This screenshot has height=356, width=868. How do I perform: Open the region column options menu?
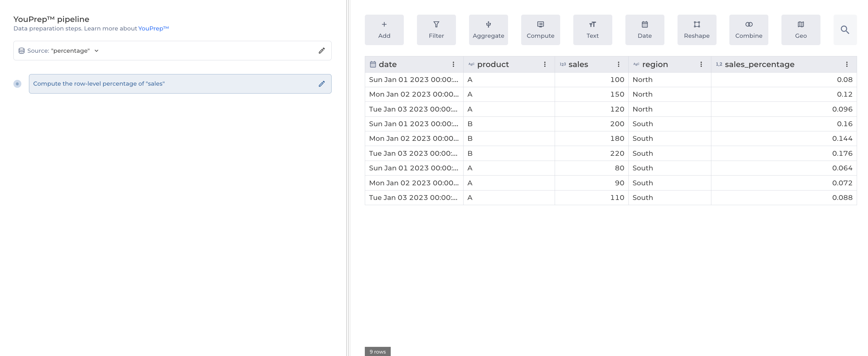click(701, 64)
